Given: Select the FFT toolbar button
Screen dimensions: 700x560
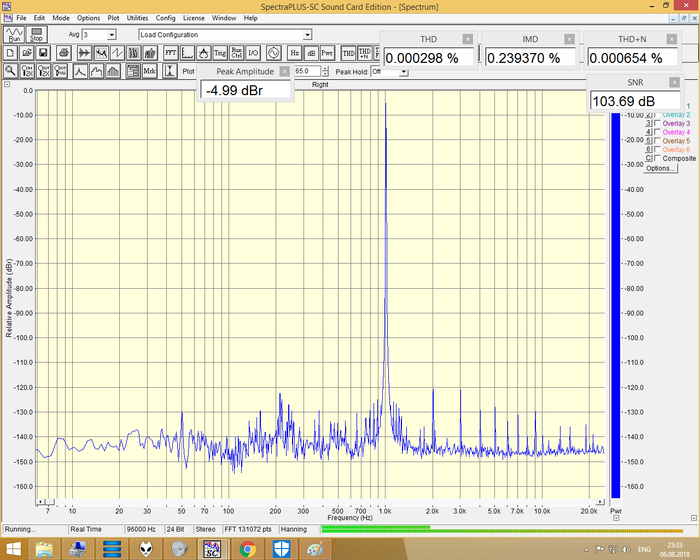Looking at the screenshot, I should click(x=171, y=52).
